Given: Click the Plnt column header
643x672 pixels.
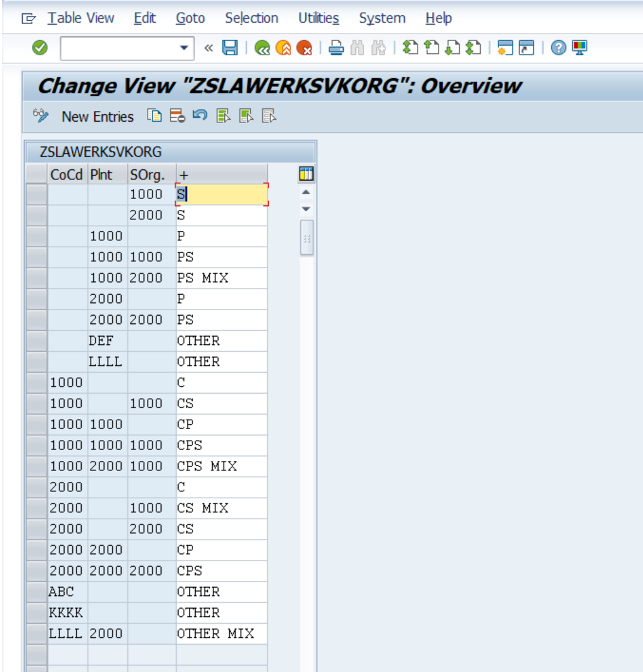Looking at the screenshot, I should pos(108,174).
